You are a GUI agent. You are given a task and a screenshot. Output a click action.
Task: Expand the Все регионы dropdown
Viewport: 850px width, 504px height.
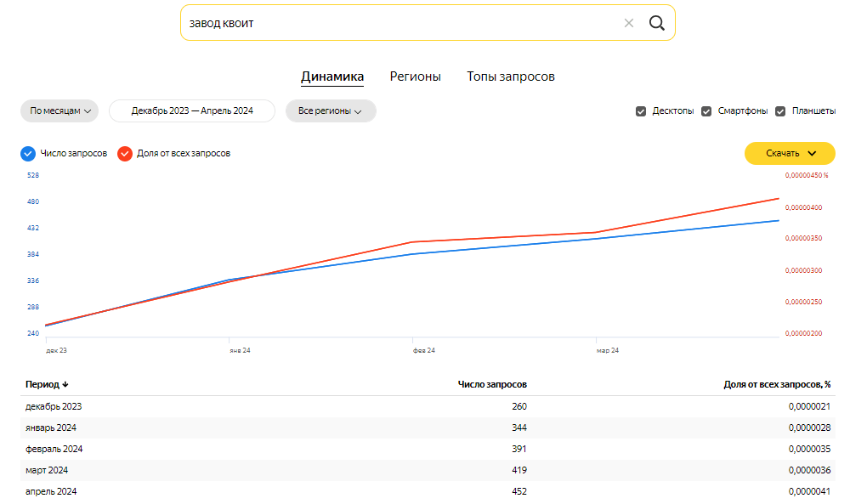(331, 111)
